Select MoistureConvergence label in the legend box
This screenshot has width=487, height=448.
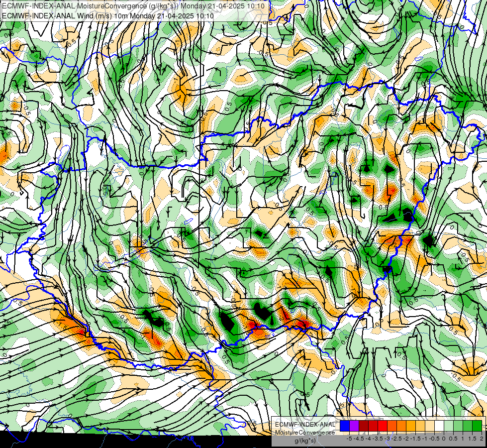click(305, 433)
